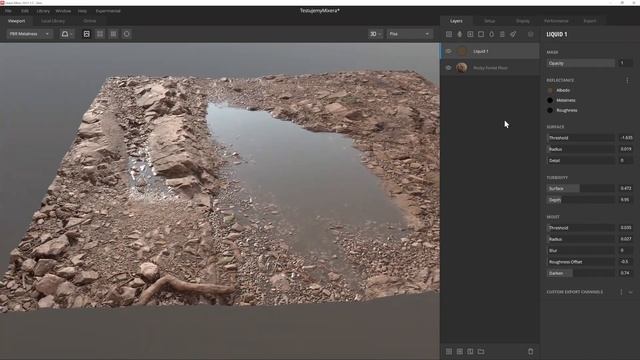Switch to the Export tab
The width and height of the screenshot is (640, 360).
(x=590, y=21)
